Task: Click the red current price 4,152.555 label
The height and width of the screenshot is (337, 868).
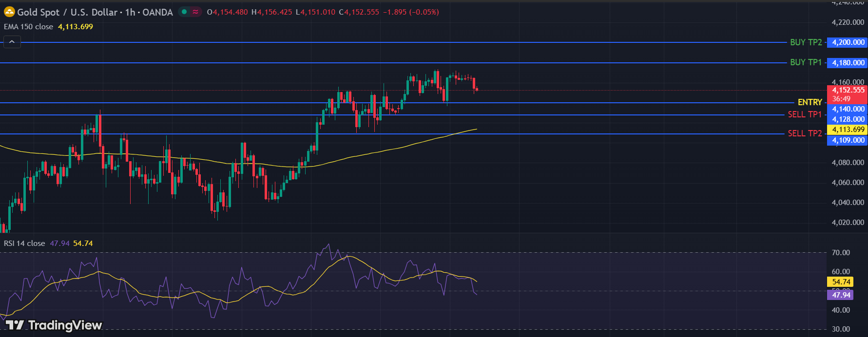Action: click(848, 90)
